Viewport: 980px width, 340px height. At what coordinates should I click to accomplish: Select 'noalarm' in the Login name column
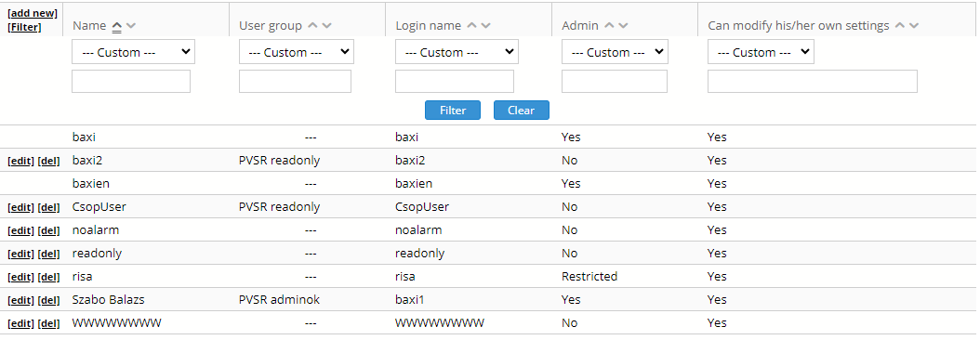coord(418,230)
